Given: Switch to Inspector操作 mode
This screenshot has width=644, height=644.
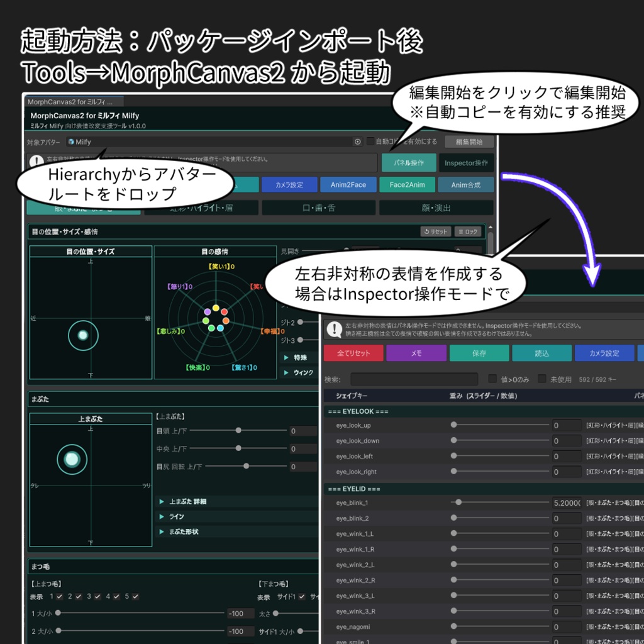Looking at the screenshot, I should click(x=466, y=163).
